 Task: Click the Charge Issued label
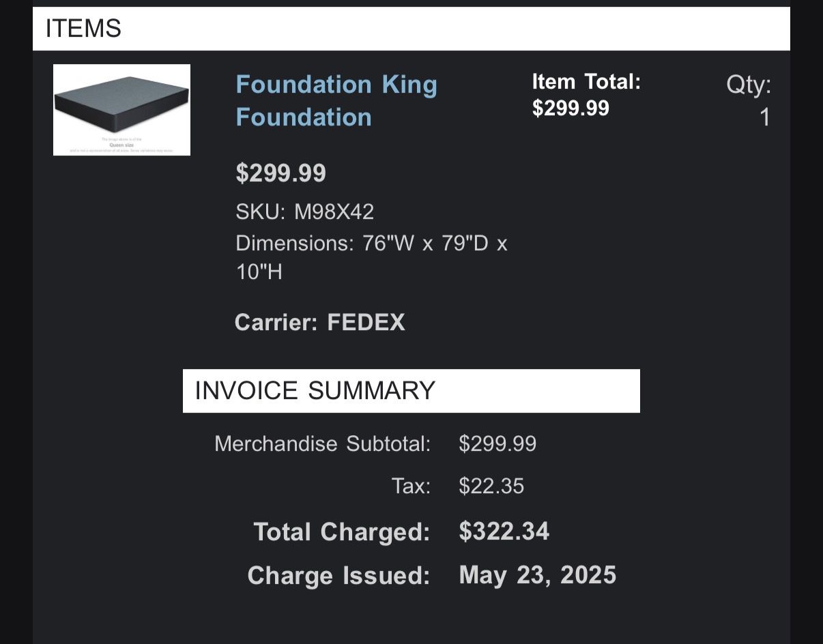click(338, 575)
